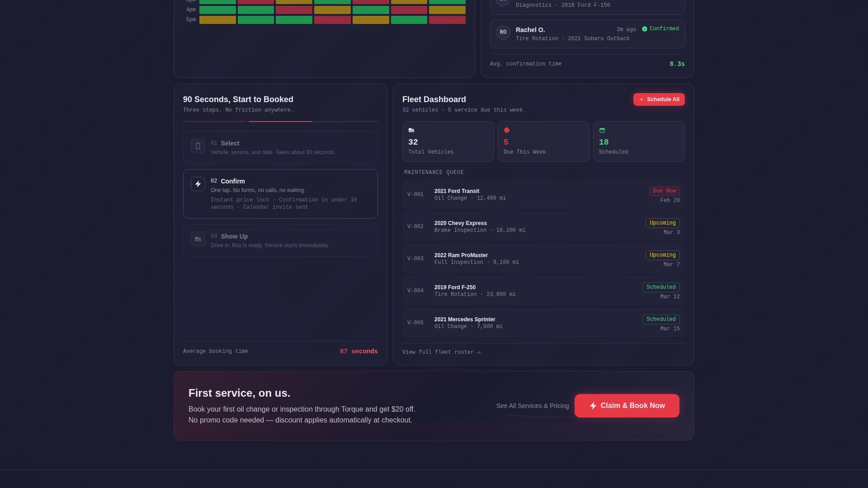Open the V-004 2019 Ford F-250 row

coord(543,291)
